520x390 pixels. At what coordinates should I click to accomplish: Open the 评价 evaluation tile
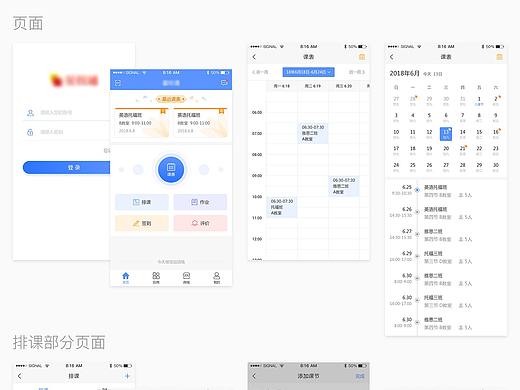click(200, 223)
